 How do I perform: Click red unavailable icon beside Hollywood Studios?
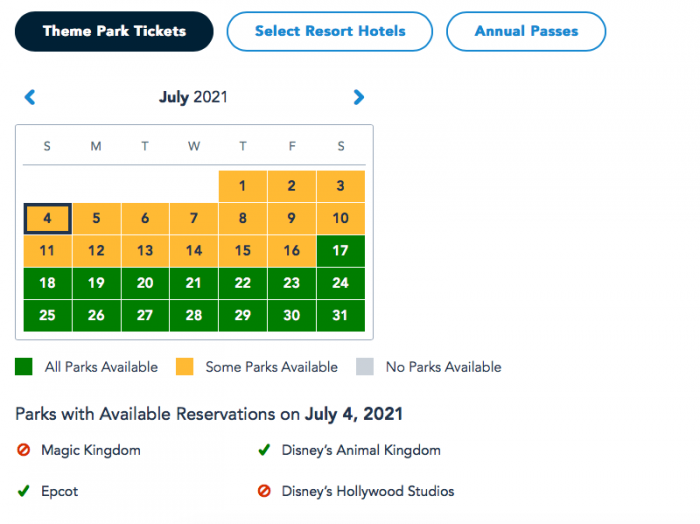click(x=264, y=491)
